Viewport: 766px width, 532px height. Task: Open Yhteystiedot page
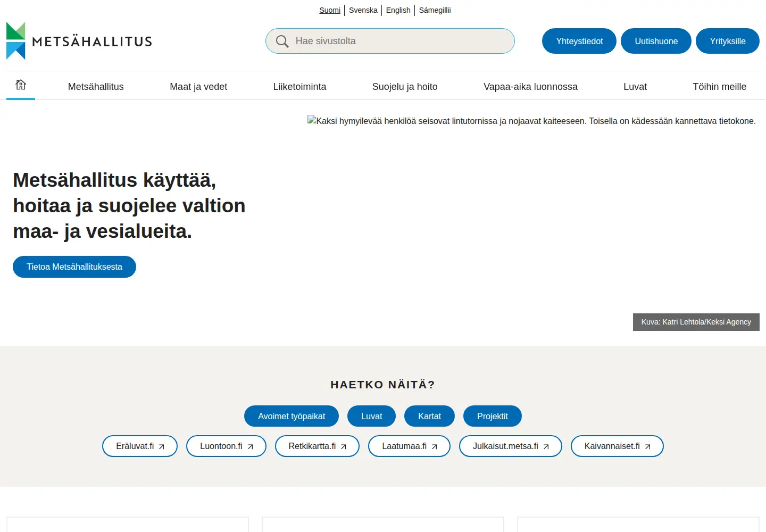click(579, 41)
